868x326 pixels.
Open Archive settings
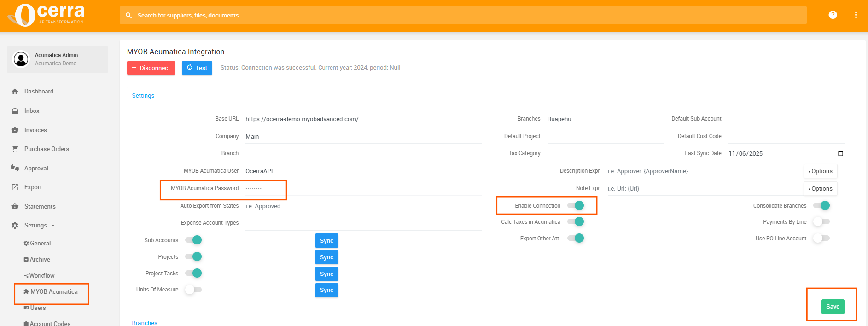37,259
